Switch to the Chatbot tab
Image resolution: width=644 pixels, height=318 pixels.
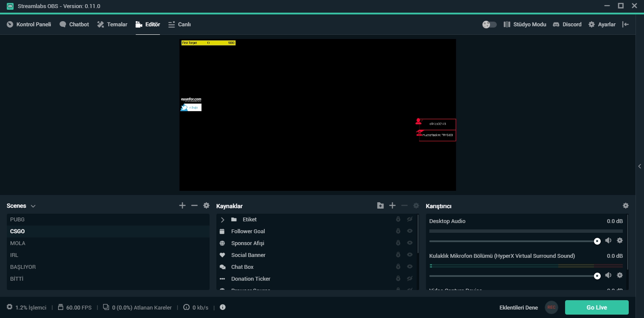click(x=74, y=24)
